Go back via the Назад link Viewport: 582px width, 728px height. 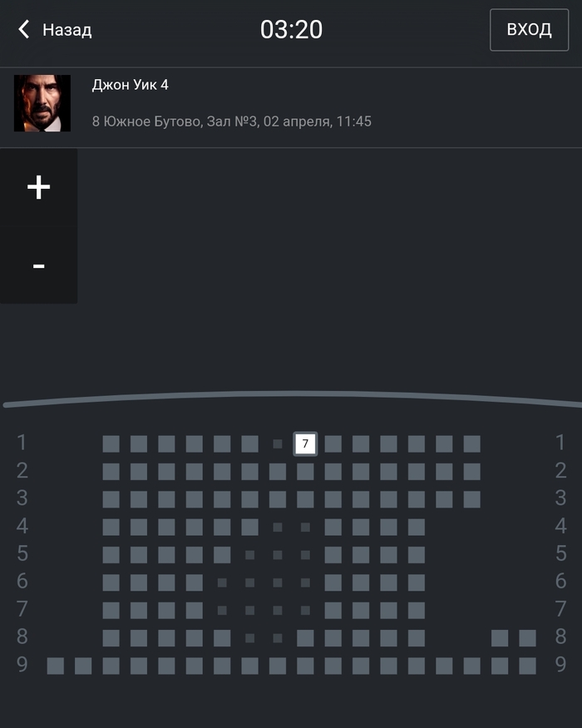(x=67, y=30)
